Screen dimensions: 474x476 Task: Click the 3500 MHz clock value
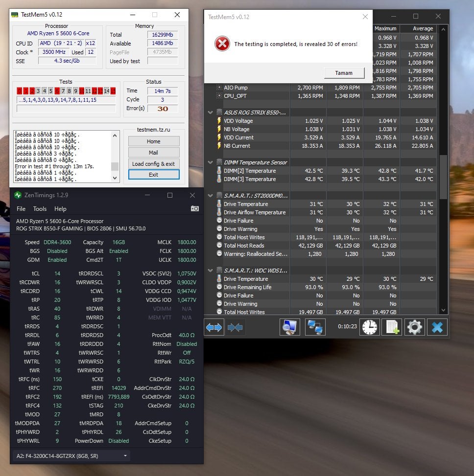pyautogui.click(x=54, y=52)
